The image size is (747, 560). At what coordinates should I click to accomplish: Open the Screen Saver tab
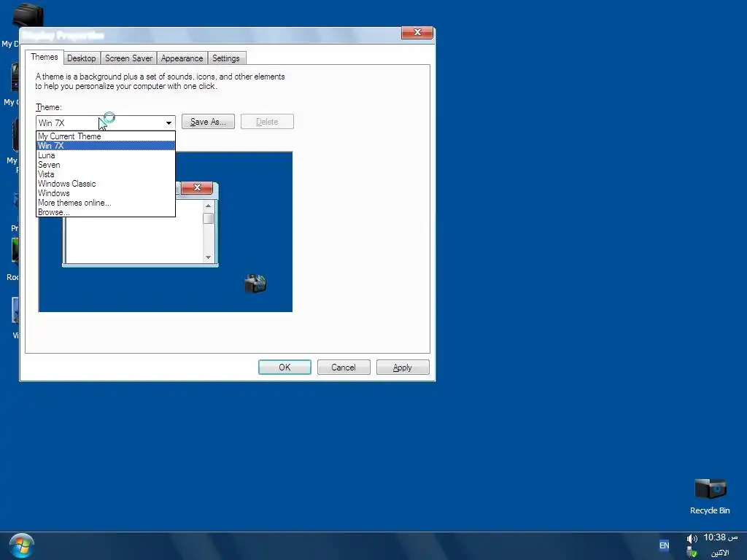click(128, 58)
